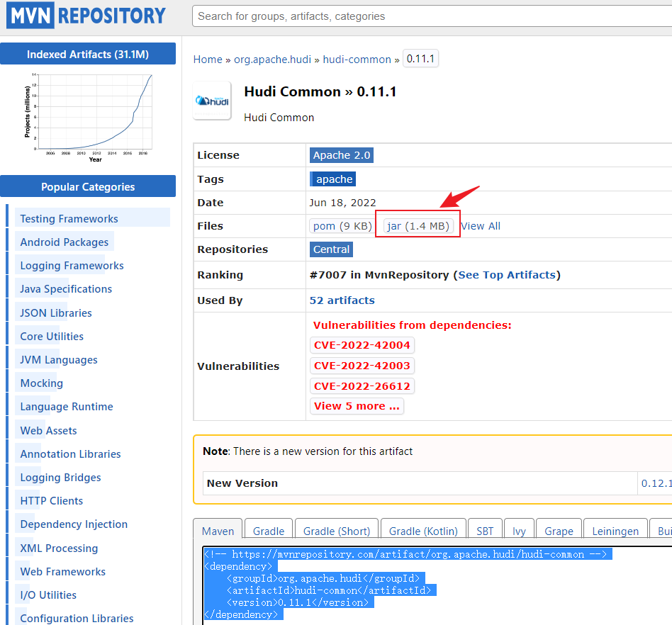Screen dimensions: 672x625
Task: Open See Top Artifacts link
Action: 507,275
